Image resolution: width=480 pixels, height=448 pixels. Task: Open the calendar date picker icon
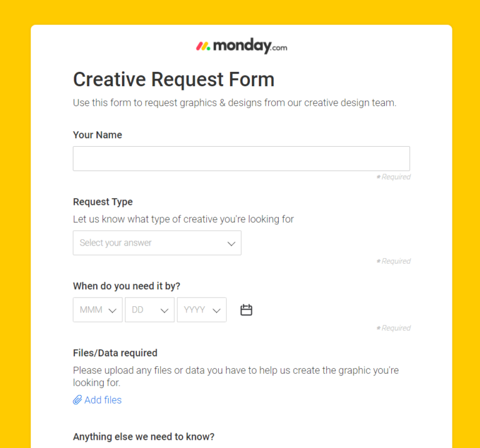pos(246,310)
